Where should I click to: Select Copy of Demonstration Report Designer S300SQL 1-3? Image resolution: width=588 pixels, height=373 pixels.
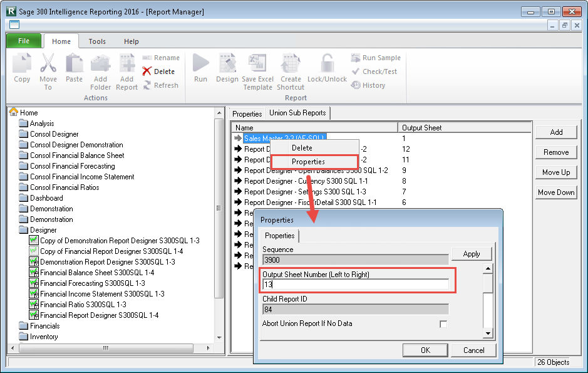pyautogui.click(x=115, y=241)
